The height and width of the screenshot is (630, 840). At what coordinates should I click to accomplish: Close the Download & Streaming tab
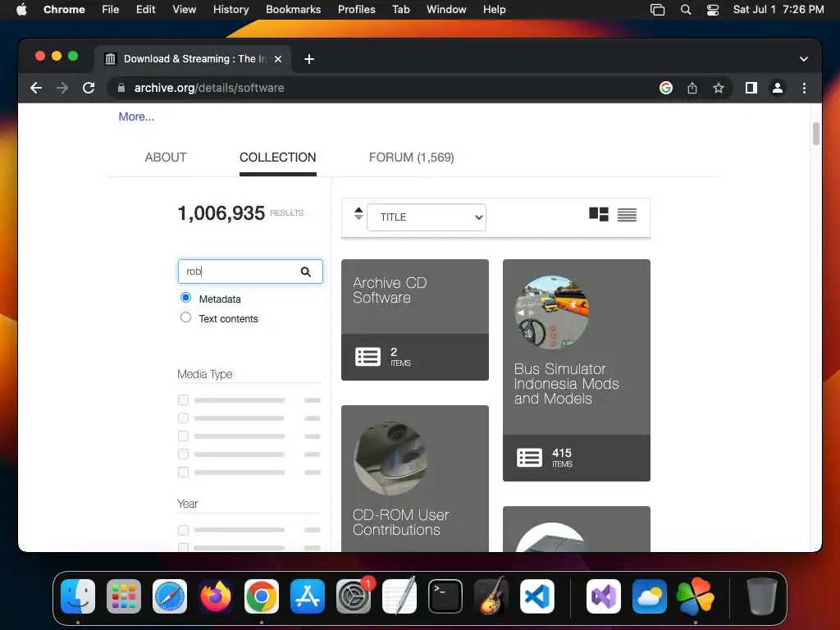click(278, 59)
